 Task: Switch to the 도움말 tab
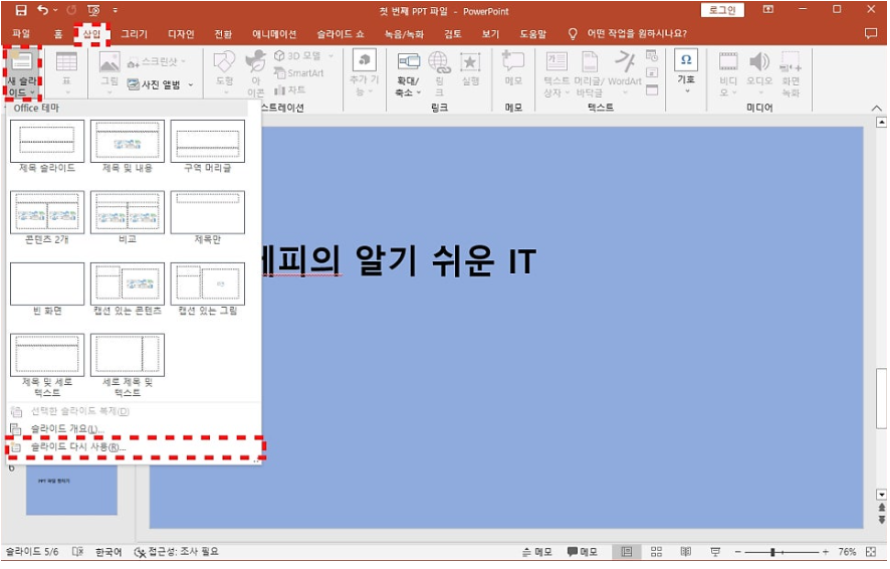[533, 34]
